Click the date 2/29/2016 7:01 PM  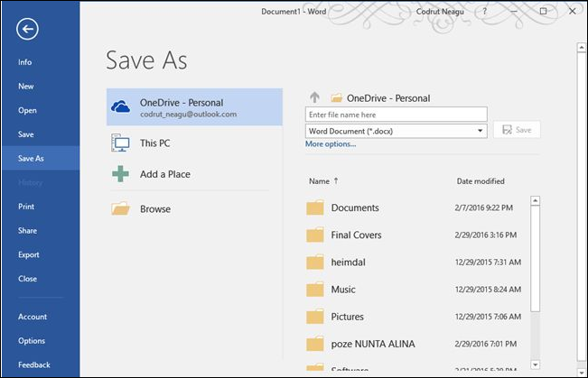click(x=486, y=344)
